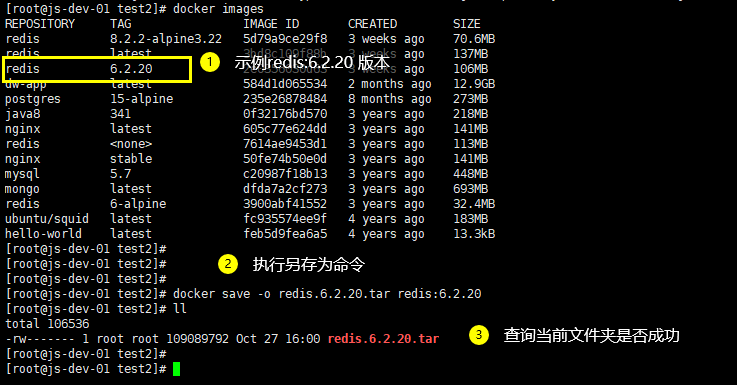
Task: Click the '2 months ago' created value
Action: (390, 84)
